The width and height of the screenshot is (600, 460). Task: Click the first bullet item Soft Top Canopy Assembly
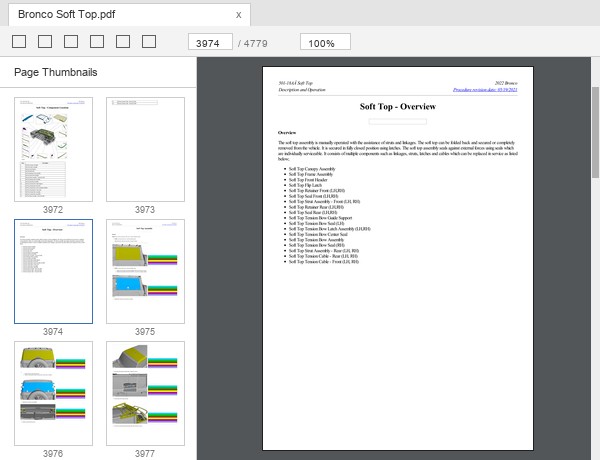(312, 169)
